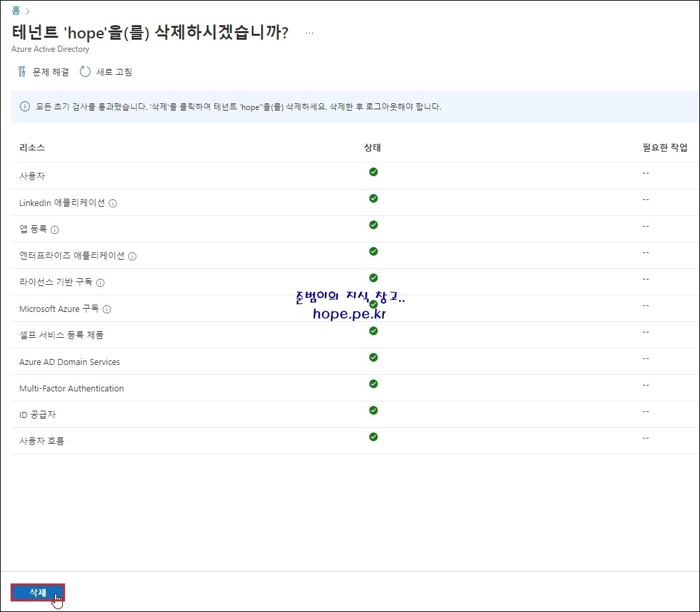Select the LinkedIn 애플리케이션 row label

62,203
